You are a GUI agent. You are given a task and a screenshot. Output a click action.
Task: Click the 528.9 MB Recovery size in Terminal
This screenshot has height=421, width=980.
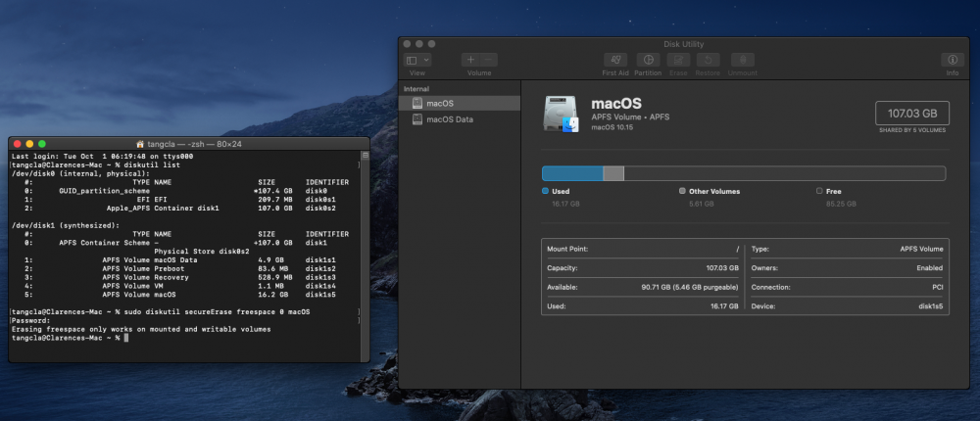click(275, 277)
